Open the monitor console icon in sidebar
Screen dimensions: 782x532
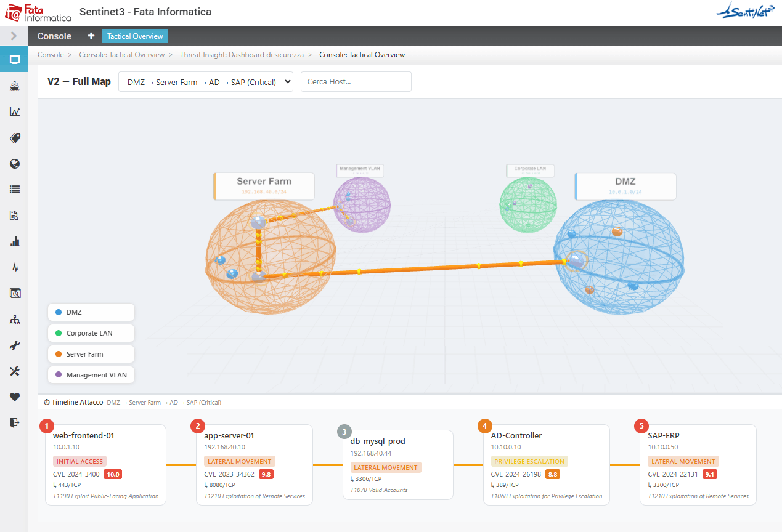coord(14,60)
